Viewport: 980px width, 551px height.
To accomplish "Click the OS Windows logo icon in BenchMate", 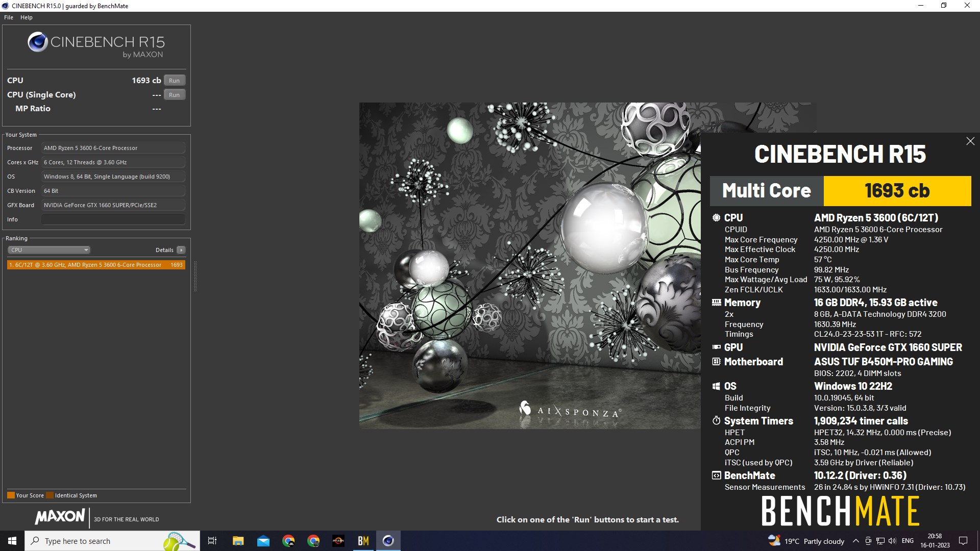I will 717,386.
